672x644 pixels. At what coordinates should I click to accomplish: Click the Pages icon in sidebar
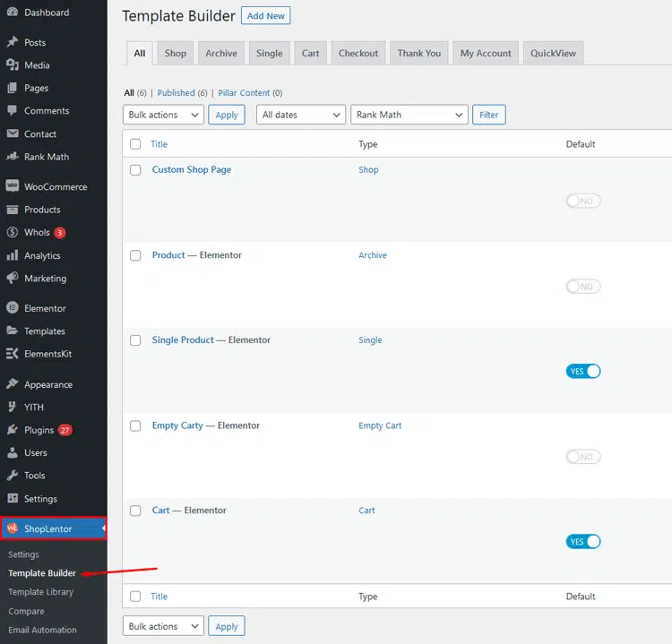[x=13, y=88]
